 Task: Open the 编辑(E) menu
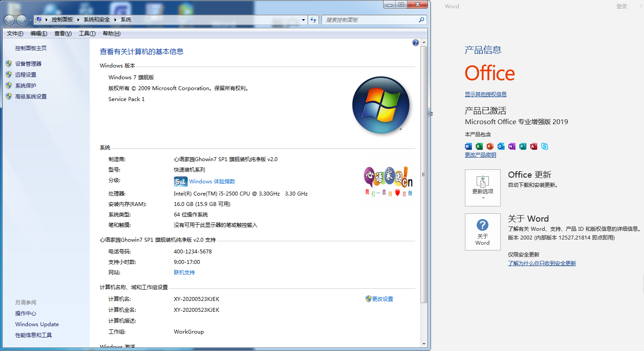pos(39,34)
